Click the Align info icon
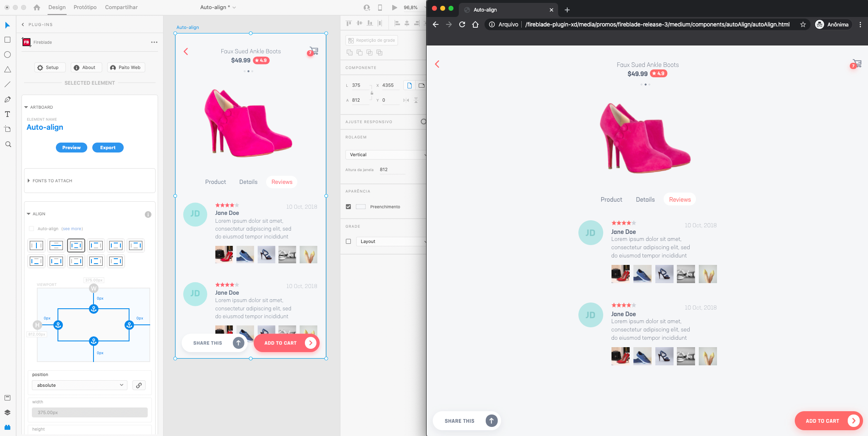This screenshot has width=868, height=436. tap(148, 214)
